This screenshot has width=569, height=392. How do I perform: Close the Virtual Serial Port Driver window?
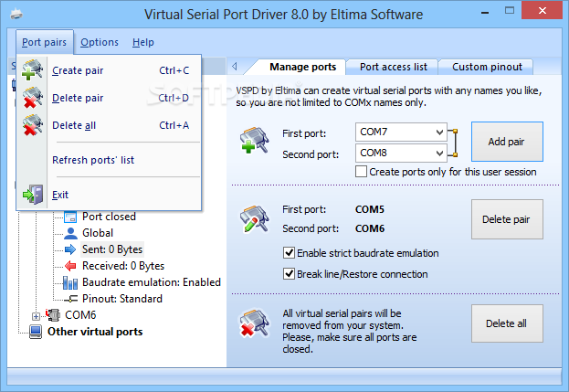(543, 11)
